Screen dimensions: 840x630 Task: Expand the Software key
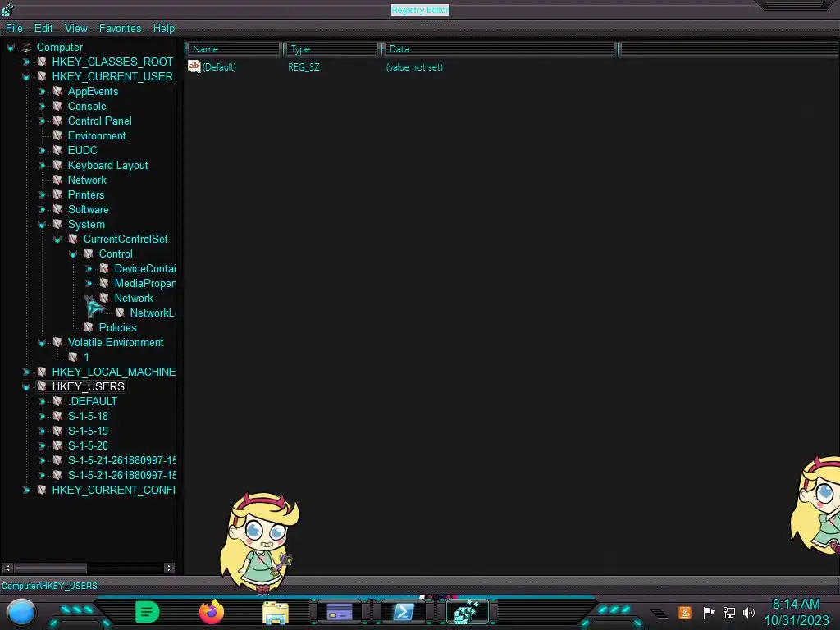[41, 209]
